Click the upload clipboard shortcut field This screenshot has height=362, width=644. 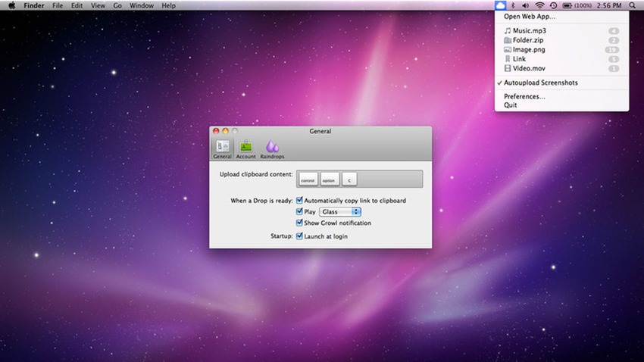(360, 179)
